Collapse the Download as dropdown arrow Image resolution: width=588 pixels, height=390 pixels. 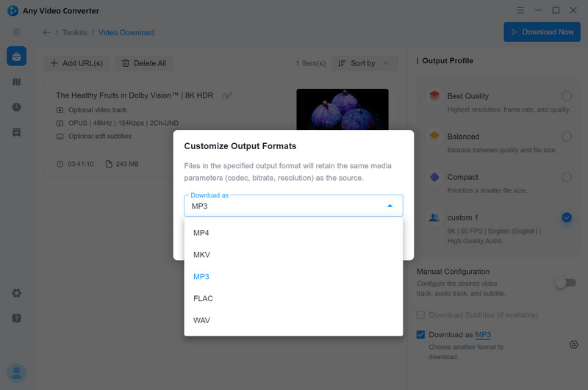[390, 206]
